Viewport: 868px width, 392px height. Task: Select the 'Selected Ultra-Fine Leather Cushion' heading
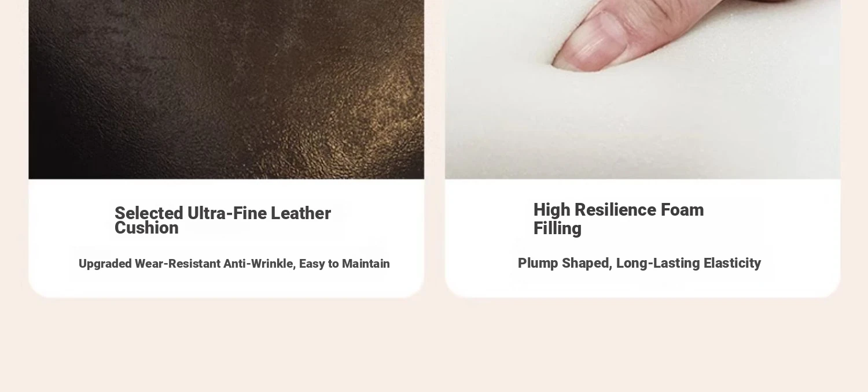[223, 220]
